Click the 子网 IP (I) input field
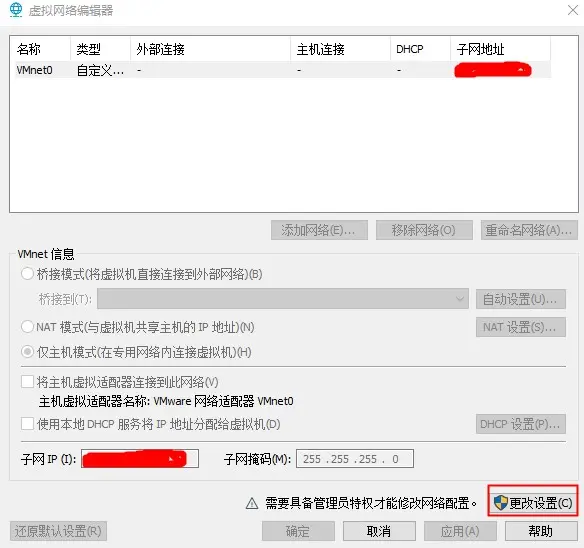Image resolution: width=584 pixels, height=548 pixels. coord(140,459)
